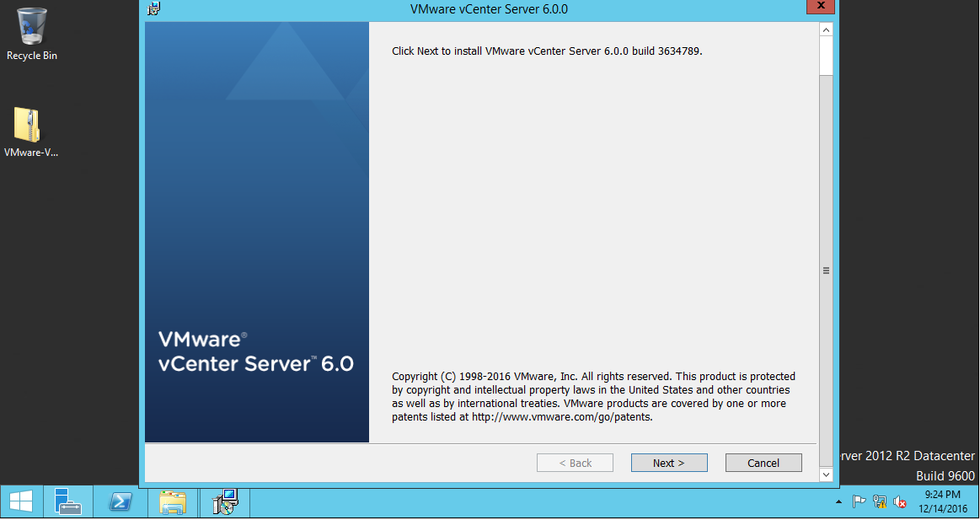Click the scrollbar down arrow
980x520 pixels.
click(826, 475)
